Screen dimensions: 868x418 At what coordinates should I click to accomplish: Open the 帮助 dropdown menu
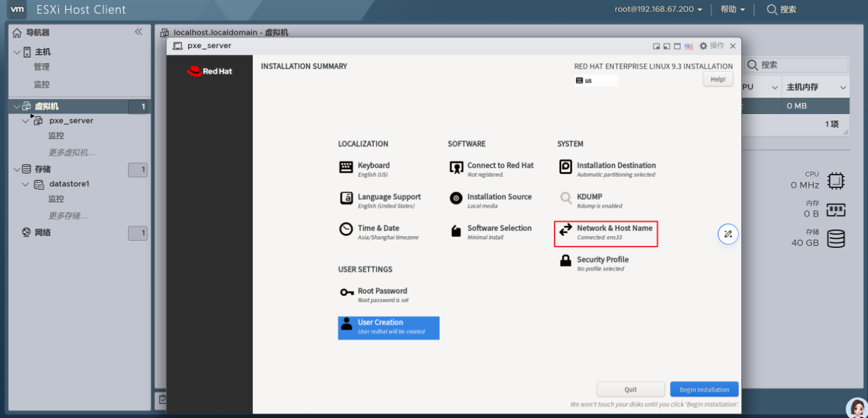(x=733, y=10)
